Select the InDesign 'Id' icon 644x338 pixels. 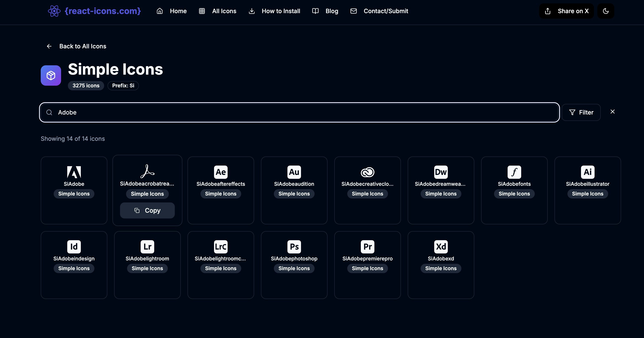(x=74, y=247)
